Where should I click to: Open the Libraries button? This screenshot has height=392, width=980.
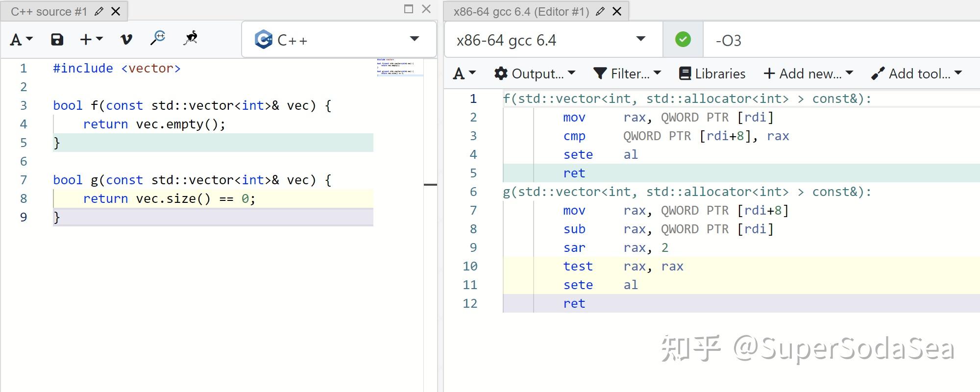coord(712,73)
